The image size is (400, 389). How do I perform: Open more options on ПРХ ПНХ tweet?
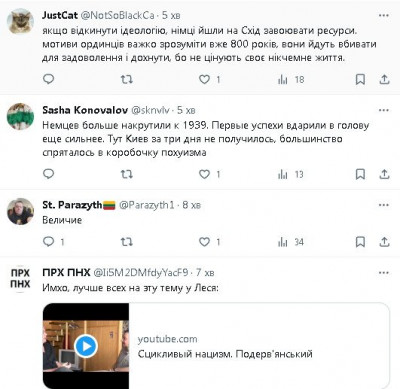coord(384,273)
